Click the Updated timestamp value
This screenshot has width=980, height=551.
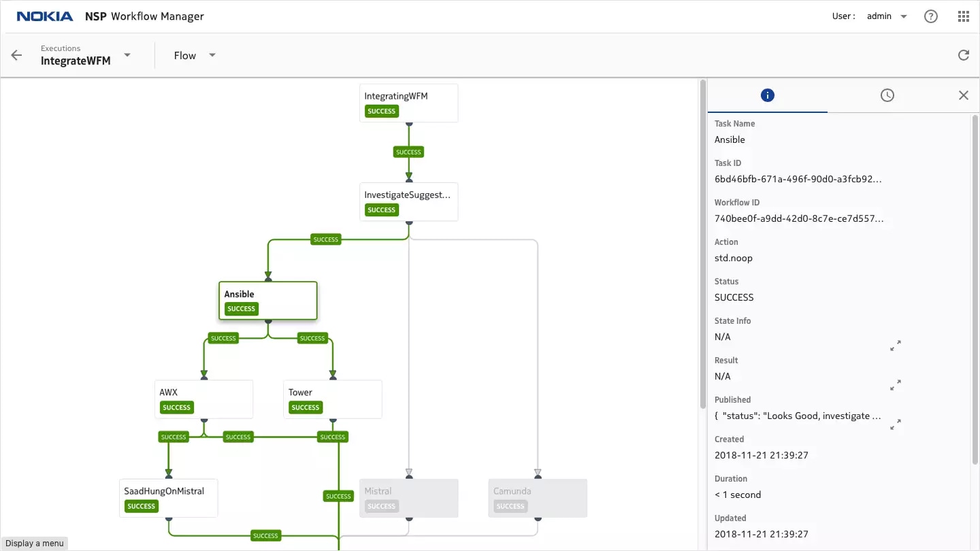pyautogui.click(x=762, y=534)
